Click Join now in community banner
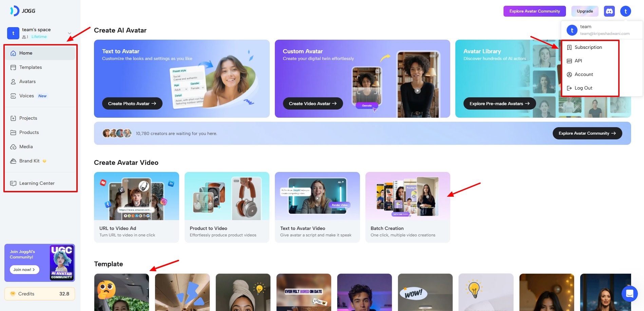644x311 pixels. [24, 270]
